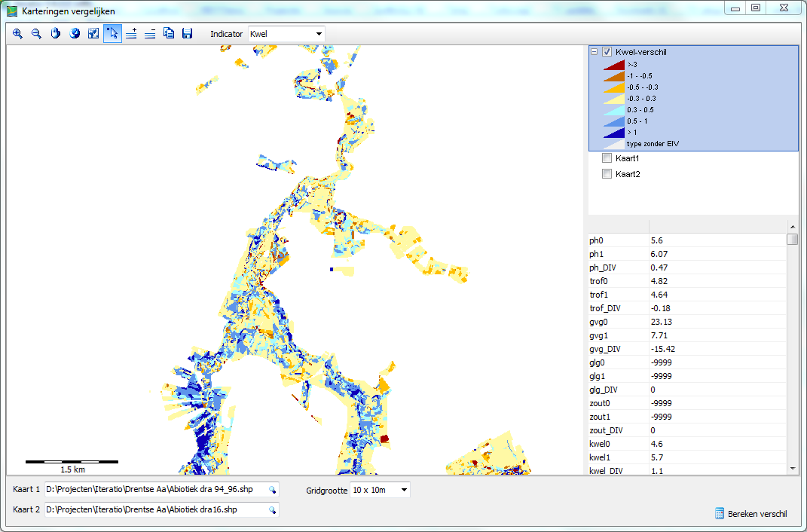Enable the Kaart2 layer checkbox
Viewport: 807px width, 532px height.
(607, 174)
